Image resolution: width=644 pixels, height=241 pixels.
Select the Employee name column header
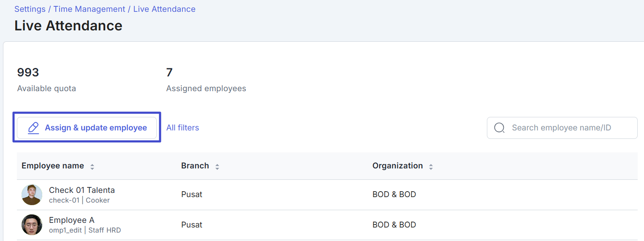pos(53,166)
